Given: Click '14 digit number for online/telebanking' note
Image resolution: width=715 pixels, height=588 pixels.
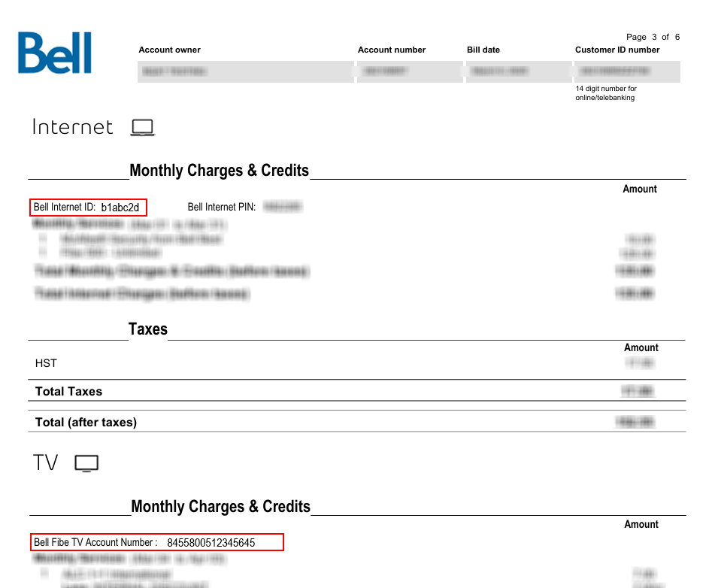Looking at the screenshot, I should pyautogui.click(x=606, y=93).
